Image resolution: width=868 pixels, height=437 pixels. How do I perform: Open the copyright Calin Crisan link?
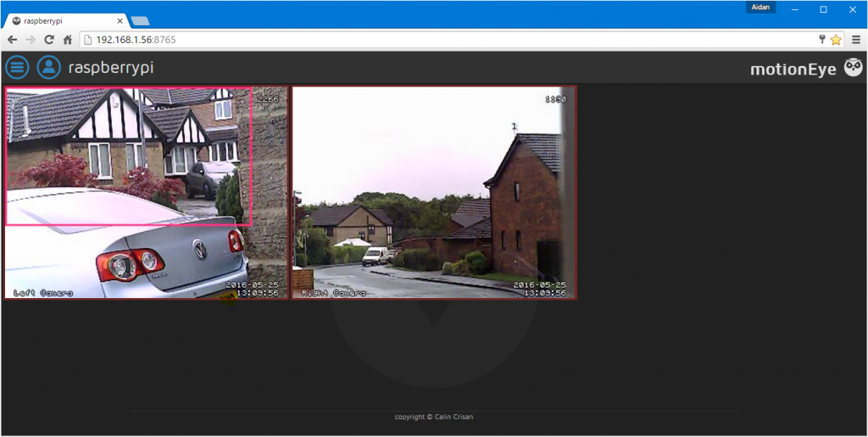pos(433,418)
